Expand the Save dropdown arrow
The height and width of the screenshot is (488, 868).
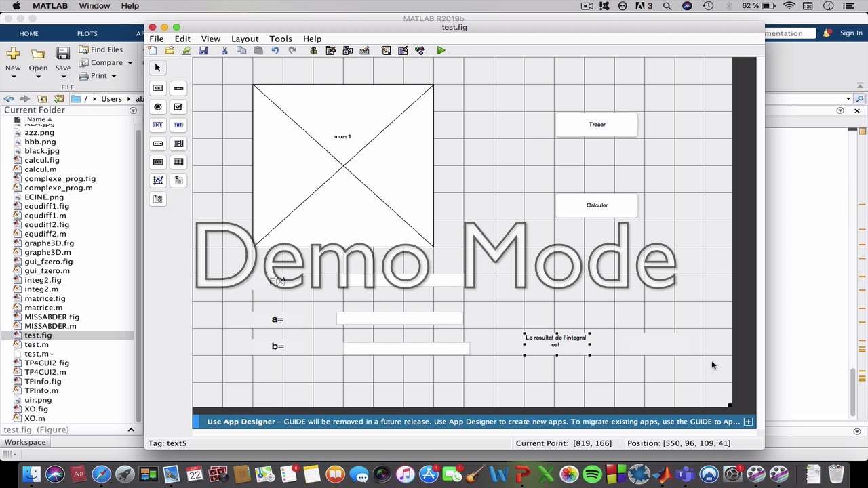coord(62,77)
